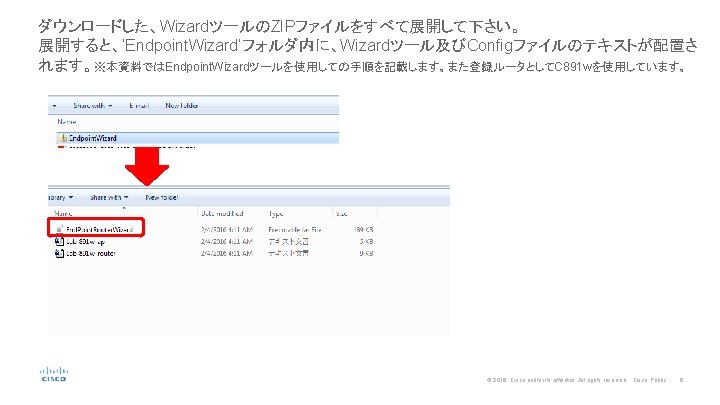Click 'New folder' in the lower Explorer toolbar
The height and width of the screenshot is (405, 720).
pyautogui.click(x=162, y=197)
